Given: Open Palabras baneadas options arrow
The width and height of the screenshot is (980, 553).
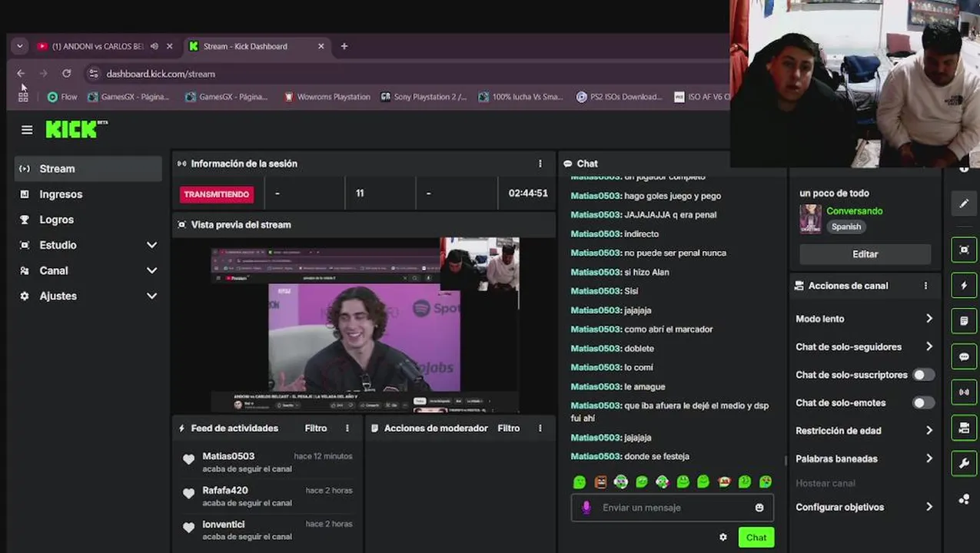Looking at the screenshot, I should (x=929, y=459).
